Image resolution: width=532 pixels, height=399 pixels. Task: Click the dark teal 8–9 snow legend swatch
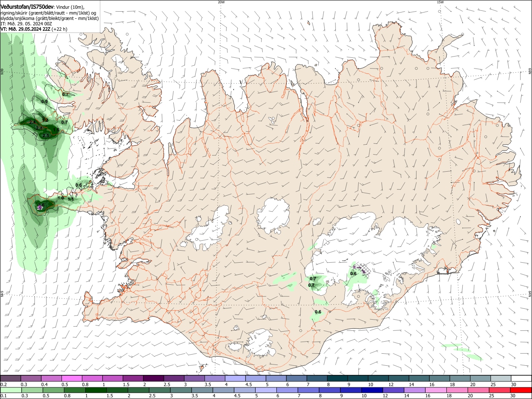(337, 379)
